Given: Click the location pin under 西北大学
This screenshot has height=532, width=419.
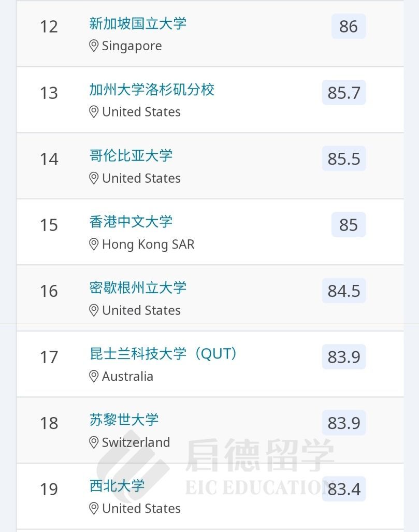Looking at the screenshot, I should tap(94, 509).
